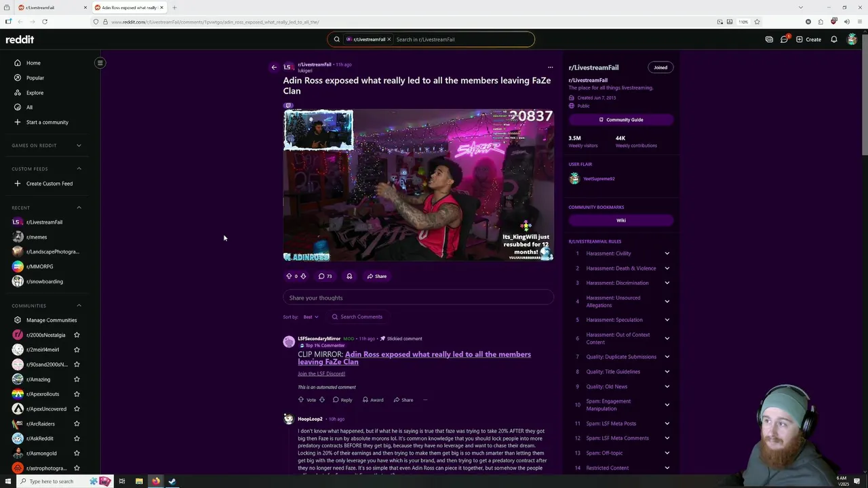Viewport: 868px width, 488px height.
Task: Collapse the Recent section
Action: coord(79,207)
